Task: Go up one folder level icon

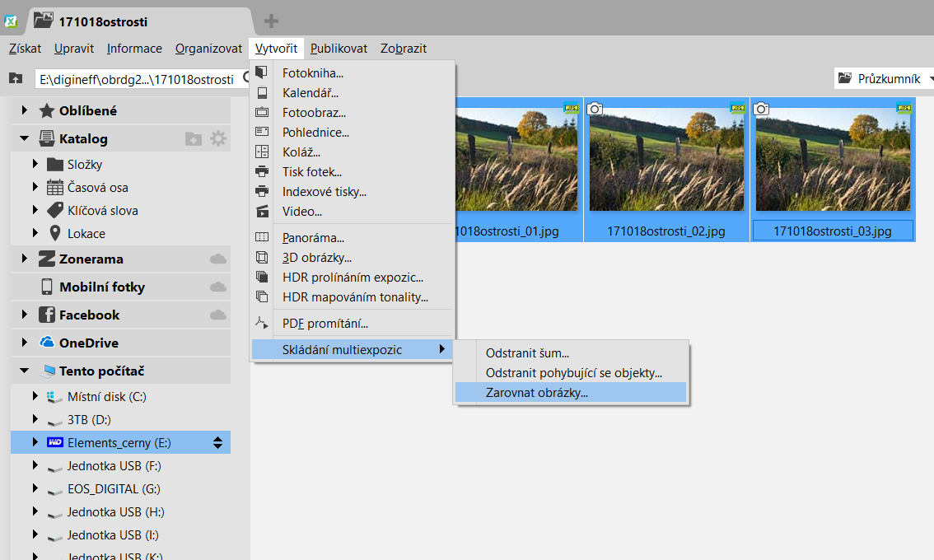Action: click(x=16, y=78)
